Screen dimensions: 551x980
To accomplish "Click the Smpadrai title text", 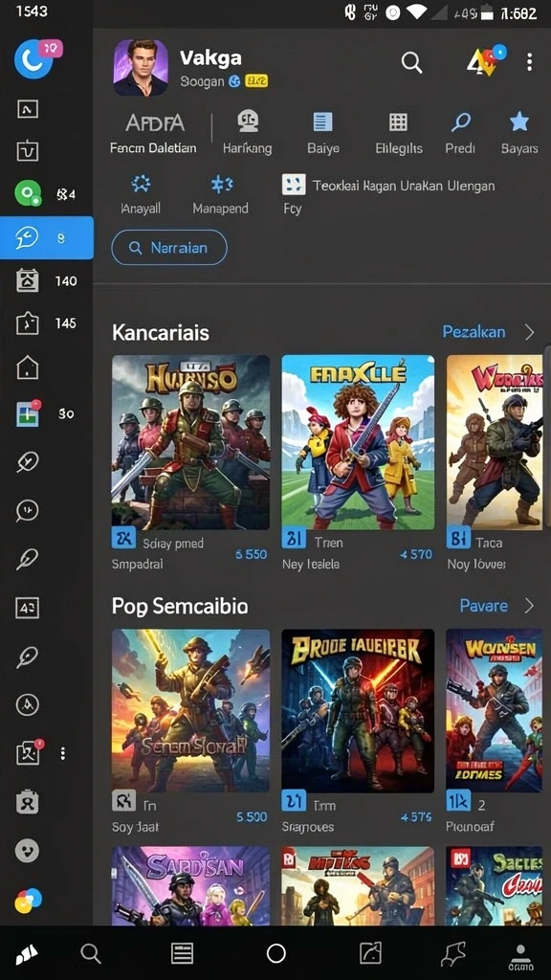I will [137, 565].
